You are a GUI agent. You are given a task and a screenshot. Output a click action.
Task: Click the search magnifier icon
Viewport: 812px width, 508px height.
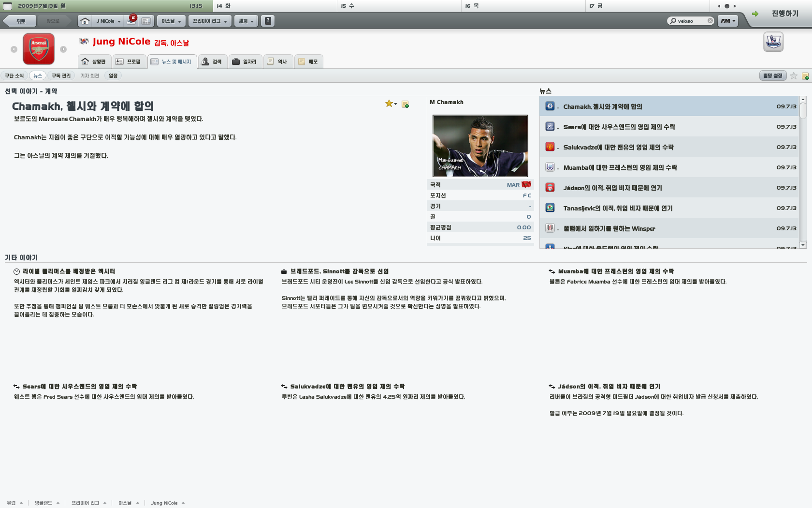click(673, 21)
